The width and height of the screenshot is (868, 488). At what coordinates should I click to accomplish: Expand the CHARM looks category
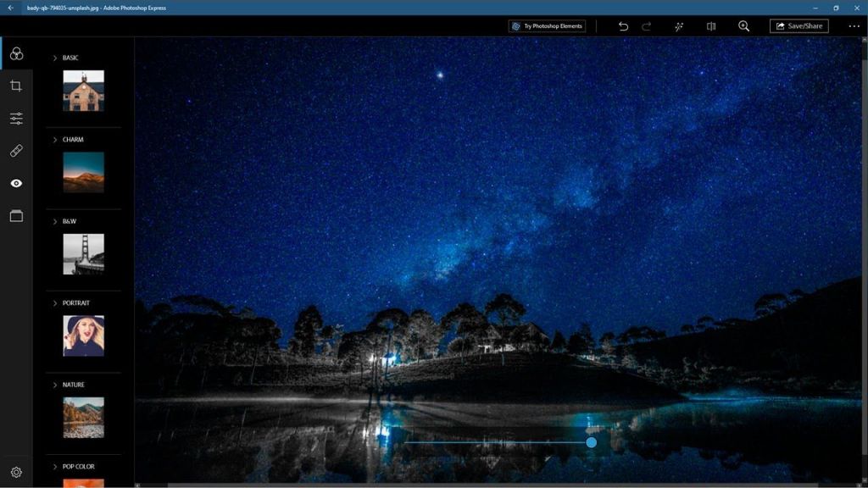[56, 140]
